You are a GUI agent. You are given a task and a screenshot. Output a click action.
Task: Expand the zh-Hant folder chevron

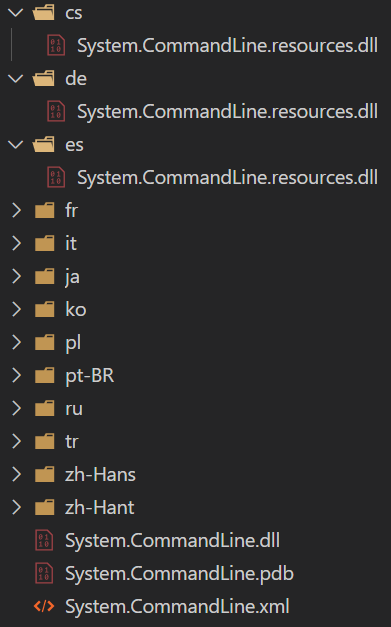[x=16, y=507]
